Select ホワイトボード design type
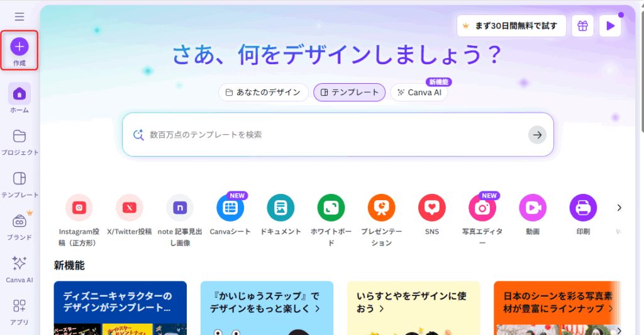Image resolution: width=644 pixels, height=335 pixels. tap(331, 220)
